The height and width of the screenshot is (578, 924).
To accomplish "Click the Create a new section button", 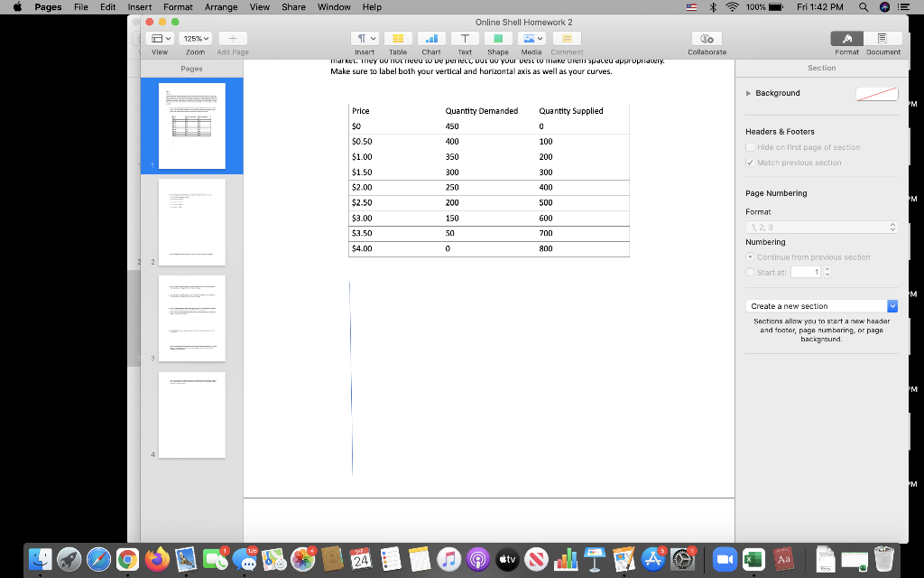I will 816,305.
